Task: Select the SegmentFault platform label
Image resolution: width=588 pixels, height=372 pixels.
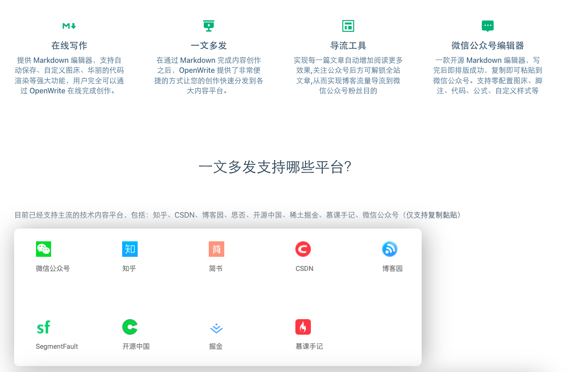Action: 57,347
